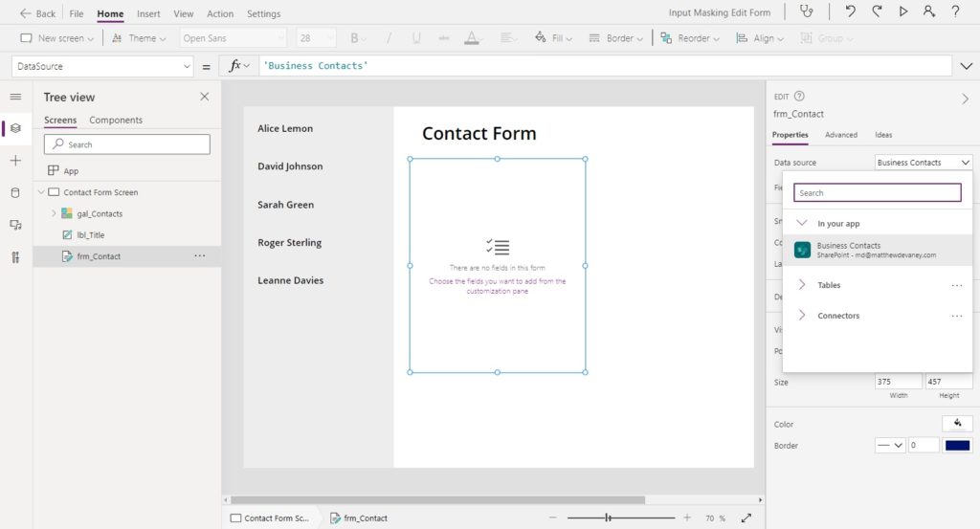Expand the formula bar chevron
This screenshot has height=529, width=980.
967,66
